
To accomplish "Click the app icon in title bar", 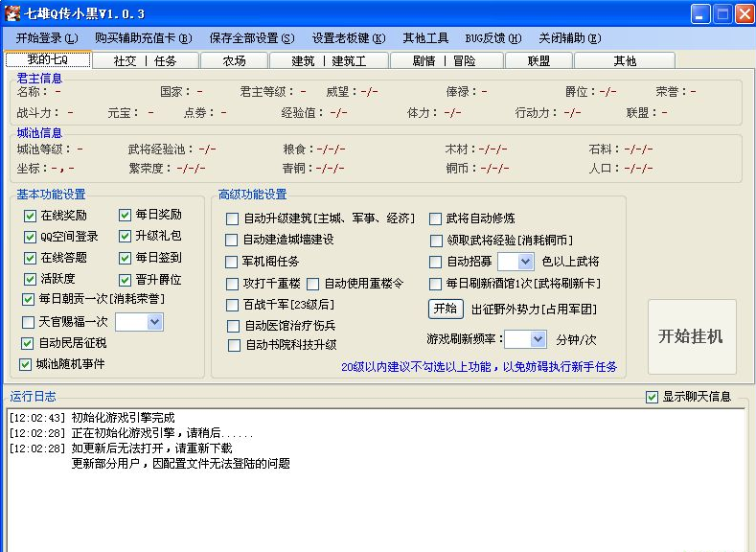I will coord(12,13).
